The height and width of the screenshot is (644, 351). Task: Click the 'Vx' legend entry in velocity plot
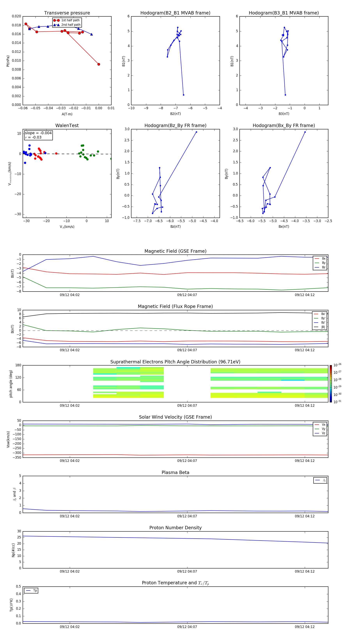(320, 424)
